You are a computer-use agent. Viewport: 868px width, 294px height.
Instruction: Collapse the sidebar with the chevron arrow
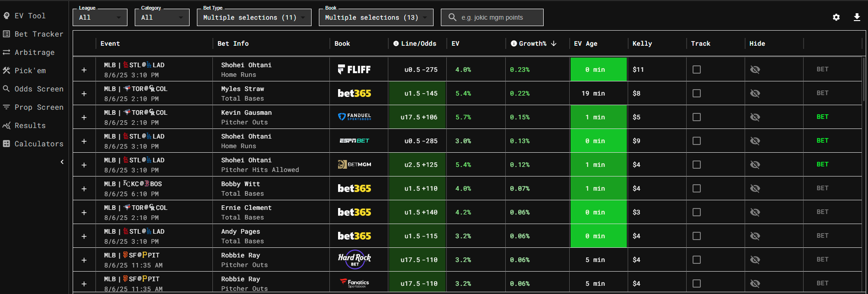pyautogui.click(x=62, y=162)
